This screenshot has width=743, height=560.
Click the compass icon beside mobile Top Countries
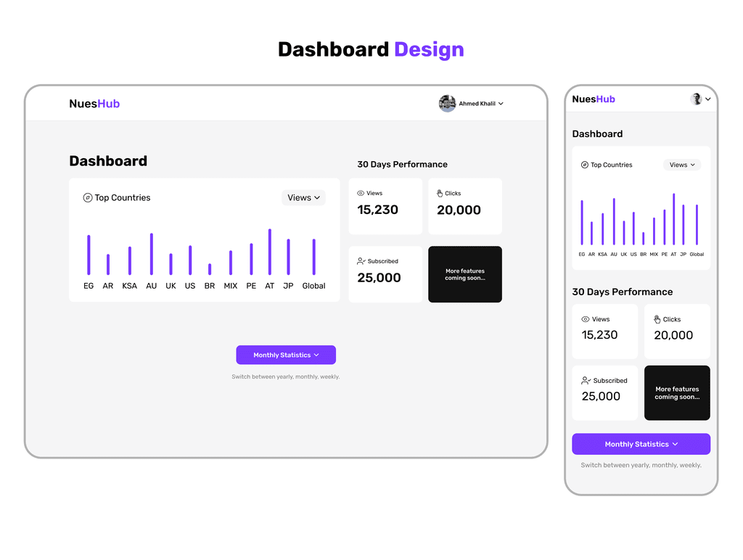(x=585, y=165)
